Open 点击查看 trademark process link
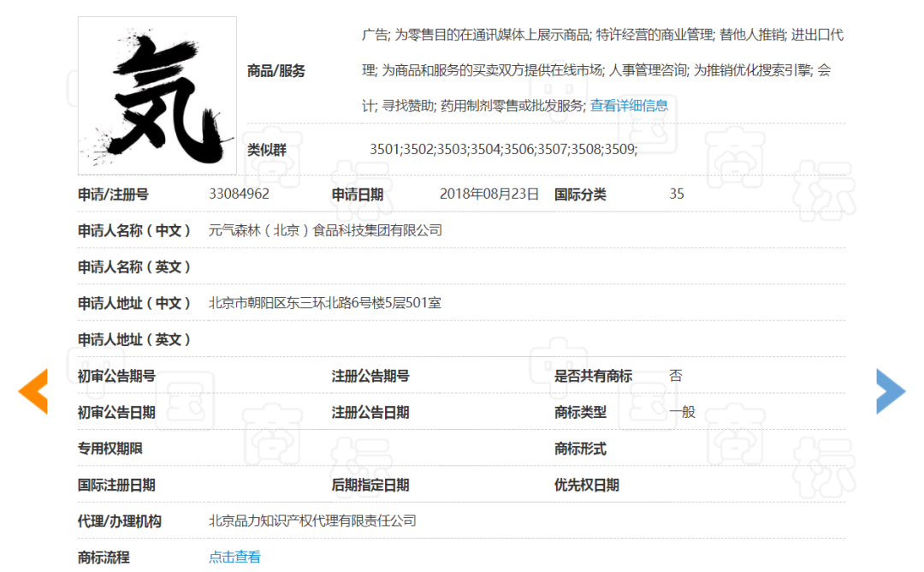 [x=234, y=557]
